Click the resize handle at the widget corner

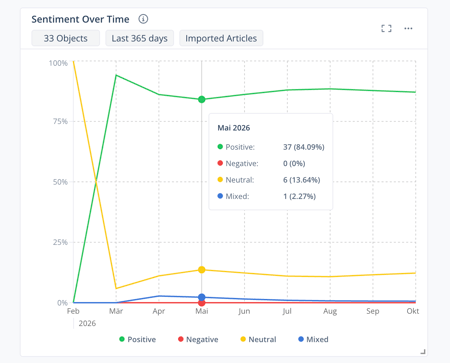pyautogui.click(x=423, y=351)
